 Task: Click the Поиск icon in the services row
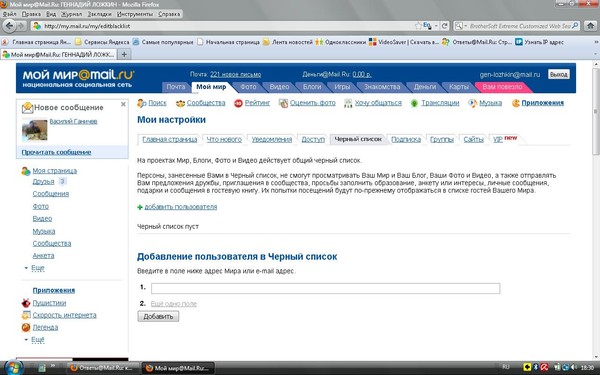pos(142,103)
